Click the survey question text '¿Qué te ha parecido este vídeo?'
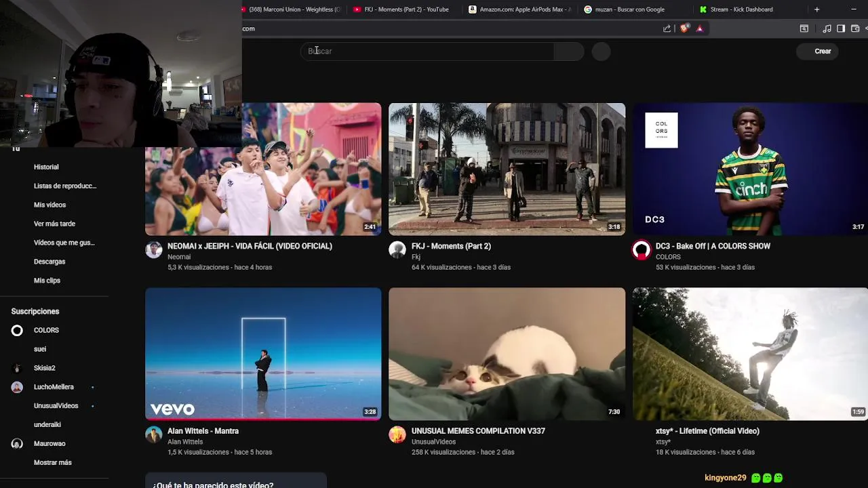The height and width of the screenshot is (488, 868). pyautogui.click(x=213, y=485)
